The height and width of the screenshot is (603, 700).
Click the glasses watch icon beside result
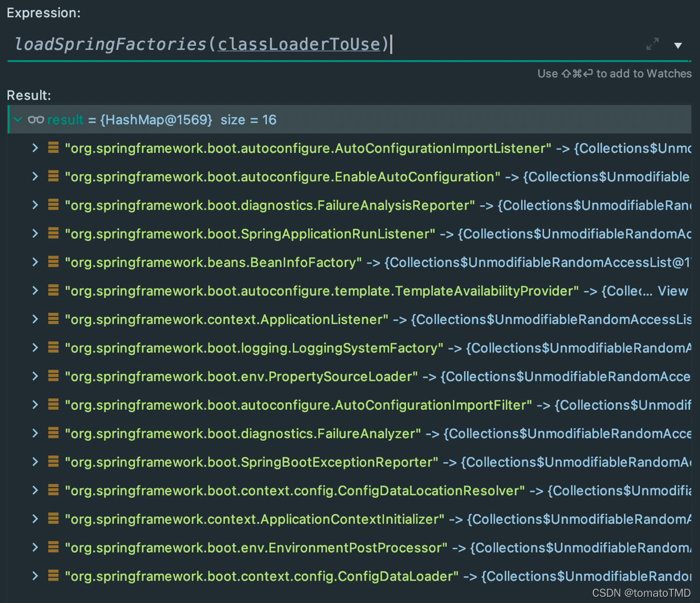tap(36, 120)
